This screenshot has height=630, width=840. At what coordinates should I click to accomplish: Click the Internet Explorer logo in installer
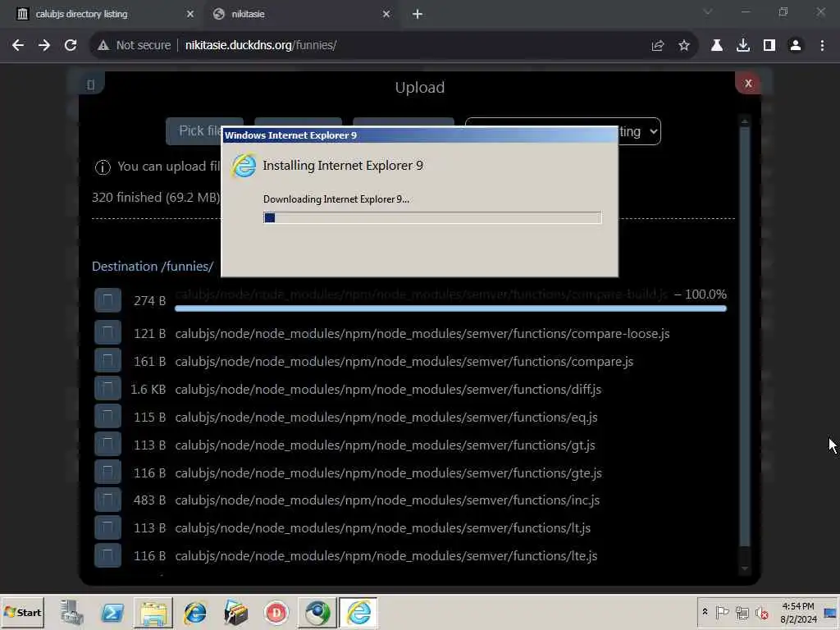[244, 166]
